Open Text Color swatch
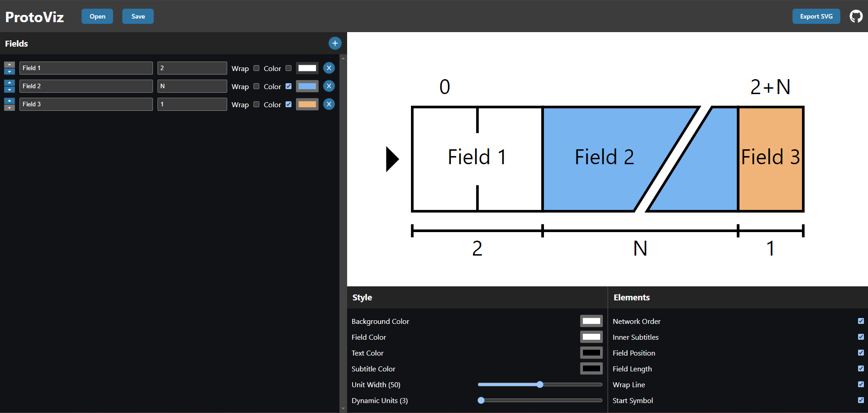This screenshot has height=413, width=868. coord(591,353)
